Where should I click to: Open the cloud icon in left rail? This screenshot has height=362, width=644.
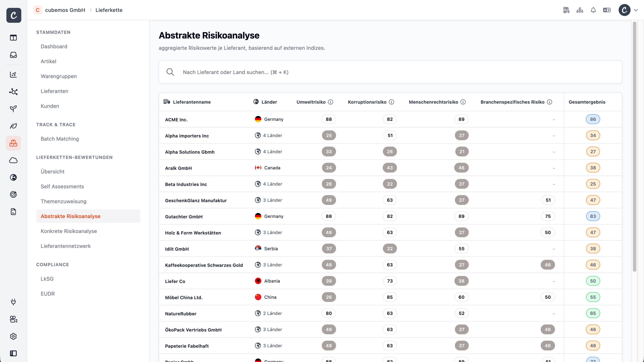coord(13,160)
